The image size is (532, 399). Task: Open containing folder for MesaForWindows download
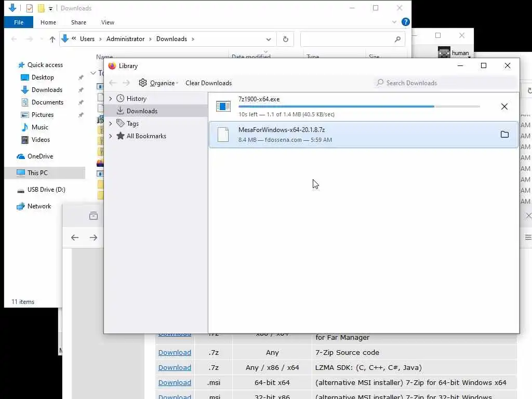pos(504,135)
